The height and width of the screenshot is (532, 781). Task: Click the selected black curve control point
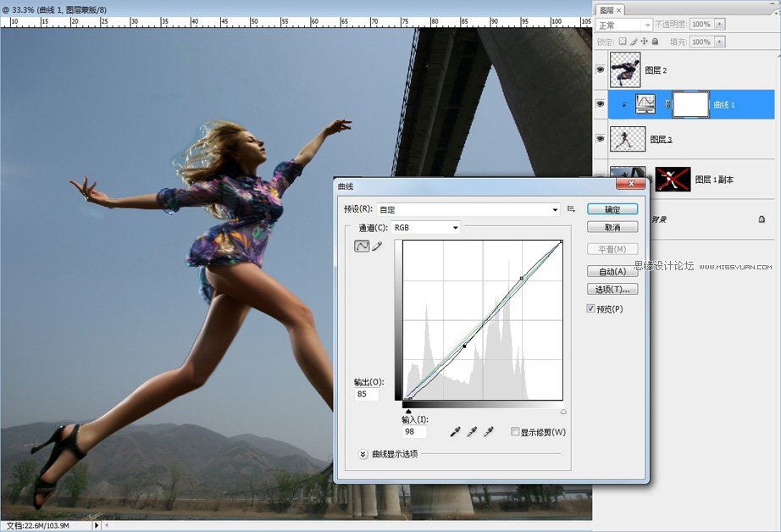pyautogui.click(x=464, y=346)
